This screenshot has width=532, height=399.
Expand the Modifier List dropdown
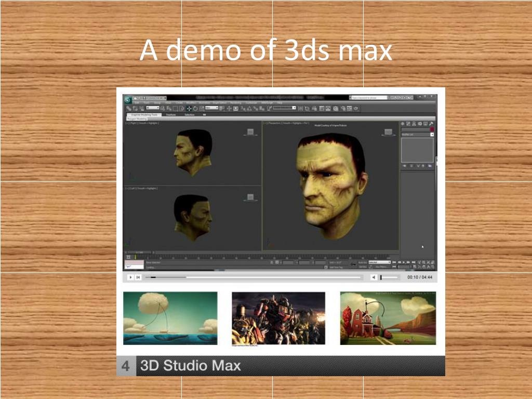pyautogui.click(x=417, y=135)
